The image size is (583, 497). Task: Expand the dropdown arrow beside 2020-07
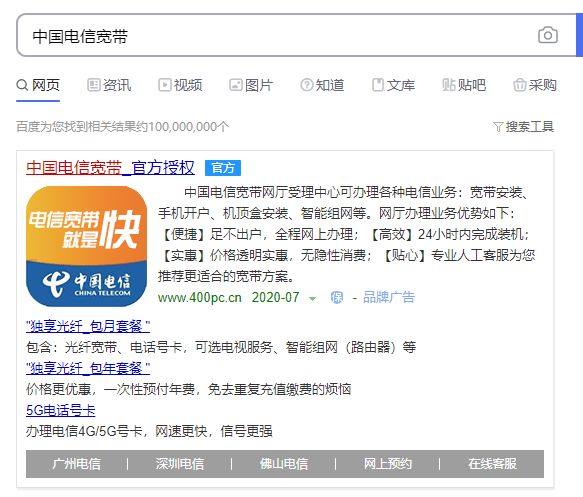pos(312,298)
